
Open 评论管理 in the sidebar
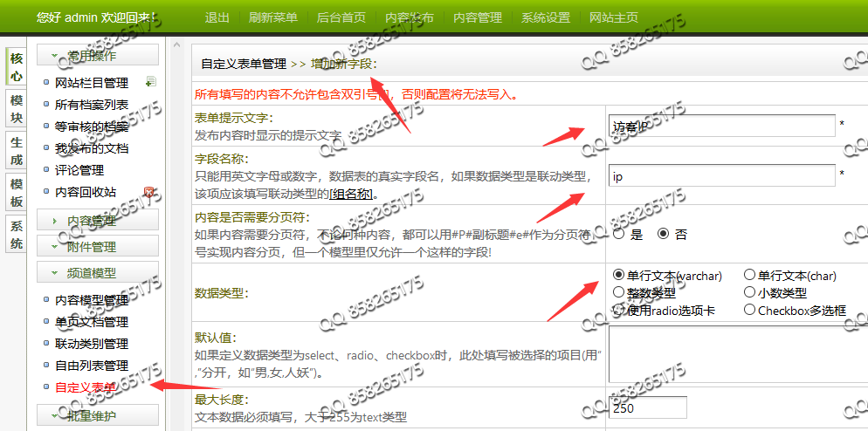click(x=79, y=170)
